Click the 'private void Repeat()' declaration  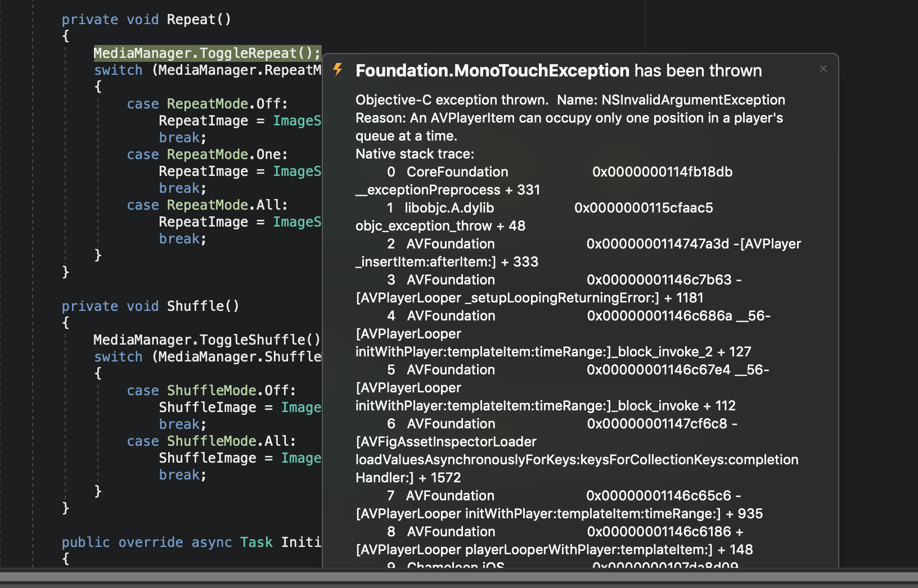point(146,19)
